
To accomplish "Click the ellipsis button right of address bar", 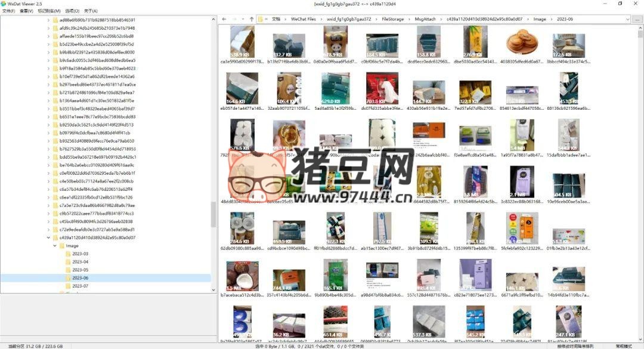I will coord(636,19).
